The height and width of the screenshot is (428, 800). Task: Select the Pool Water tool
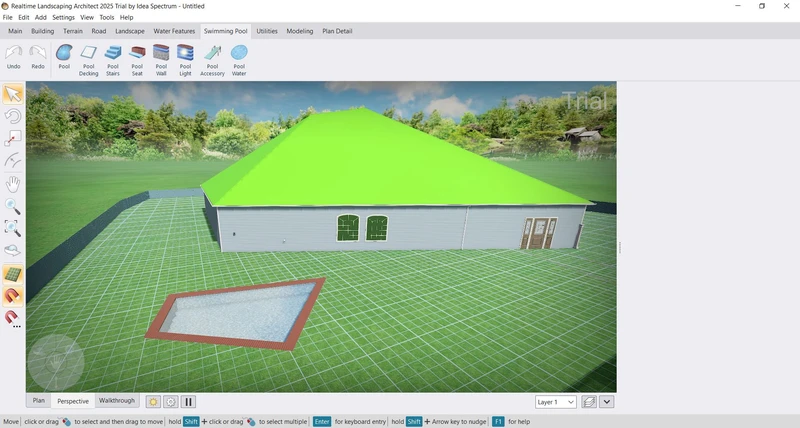[239, 59]
